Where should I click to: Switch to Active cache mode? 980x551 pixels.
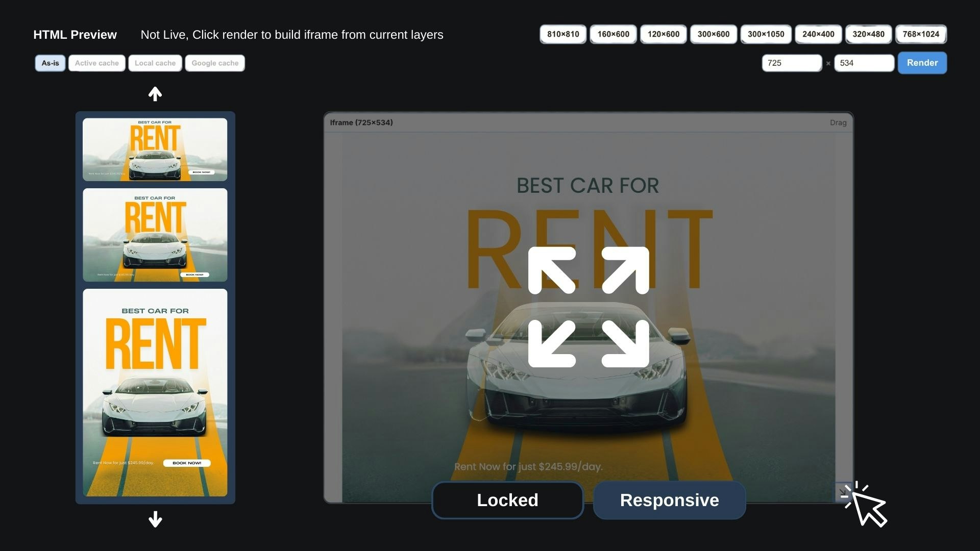pyautogui.click(x=96, y=63)
